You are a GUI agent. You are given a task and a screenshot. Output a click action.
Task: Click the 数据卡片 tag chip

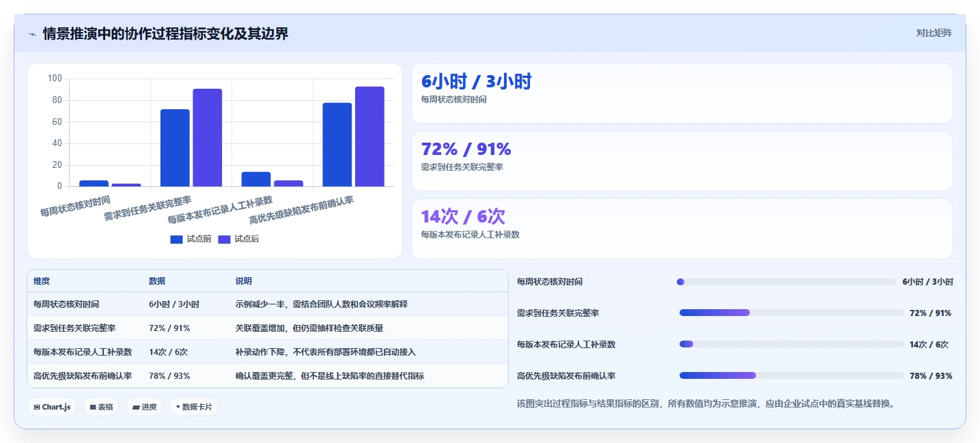[x=194, y=407]
